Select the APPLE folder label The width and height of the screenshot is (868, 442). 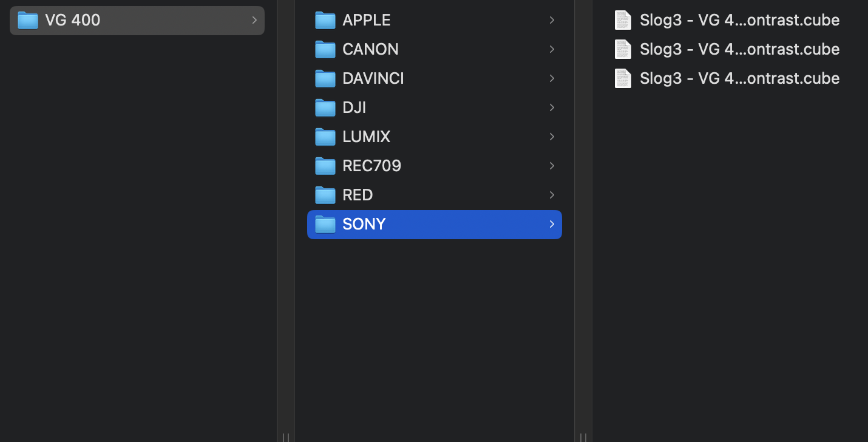click(x=367, y=20)
